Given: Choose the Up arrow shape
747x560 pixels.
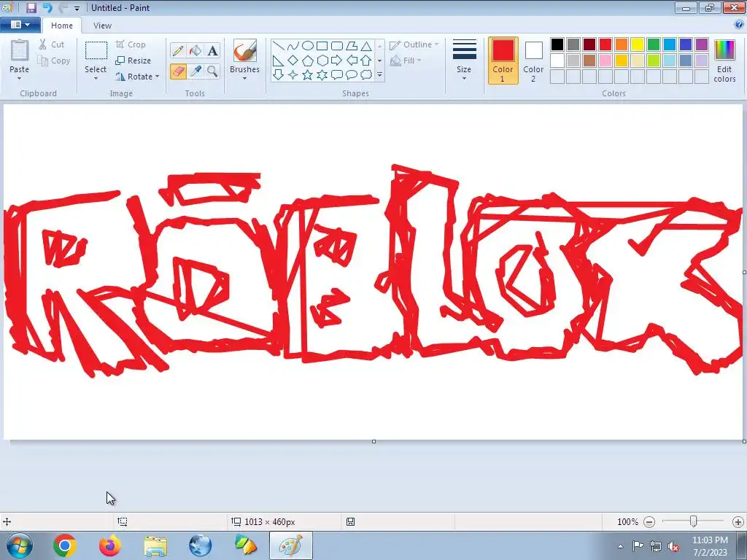Looking at the screenshot, I should pyautogui.click(x=366, y=61).
